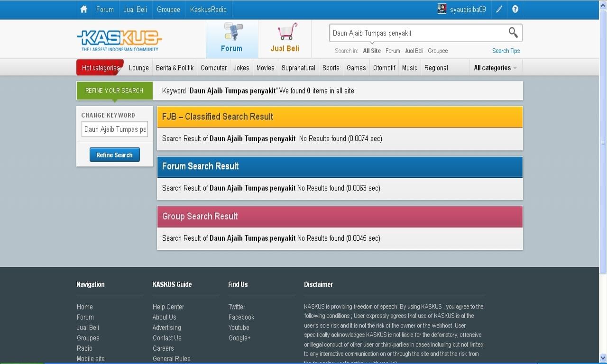Click the pencil compose icon
This screenshot has height=364, width=607.
pyautogui.click(x=499, y=9)
